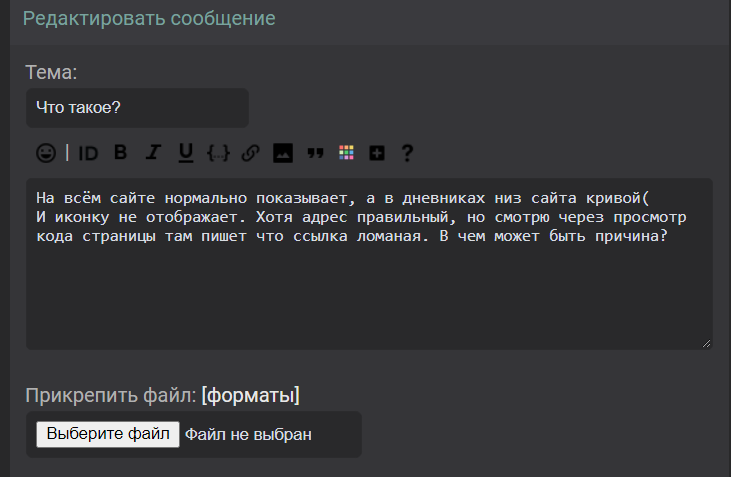Click the "Редактировать сообщение" header title
Image resolution: width=731 pixels, height=477 pixels.
tap(149, 19)
